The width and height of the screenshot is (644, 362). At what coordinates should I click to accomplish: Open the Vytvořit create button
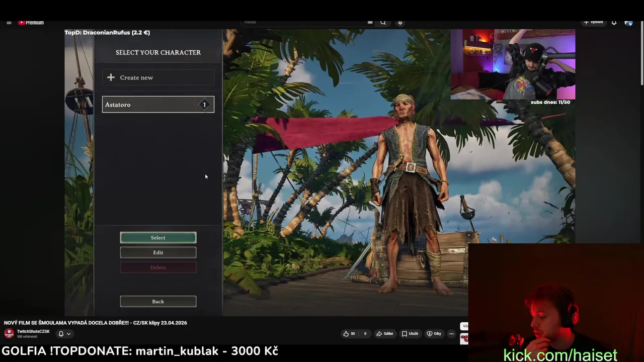[x=593, y=22]
